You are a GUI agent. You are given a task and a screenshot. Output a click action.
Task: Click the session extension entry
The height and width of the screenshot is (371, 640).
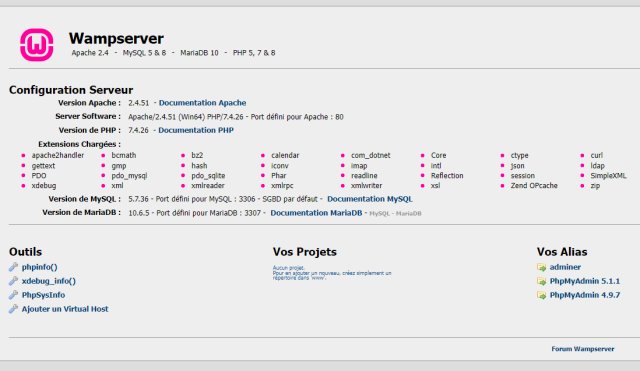click(522, 176)
